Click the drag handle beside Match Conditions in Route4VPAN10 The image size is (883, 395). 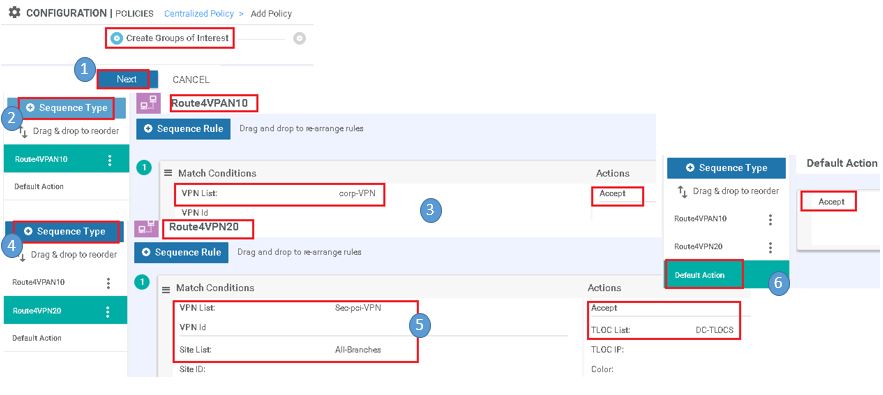[x=168, y=173]
